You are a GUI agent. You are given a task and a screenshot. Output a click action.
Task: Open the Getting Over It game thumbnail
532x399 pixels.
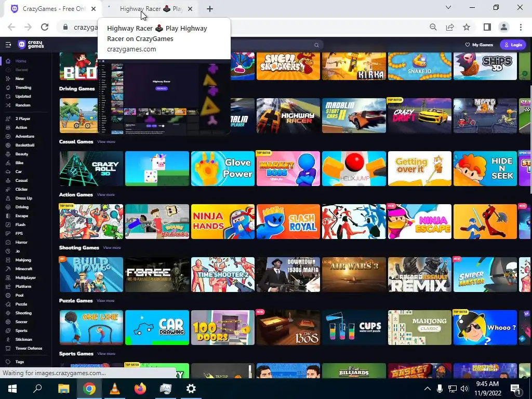click(x=420, y=169)
